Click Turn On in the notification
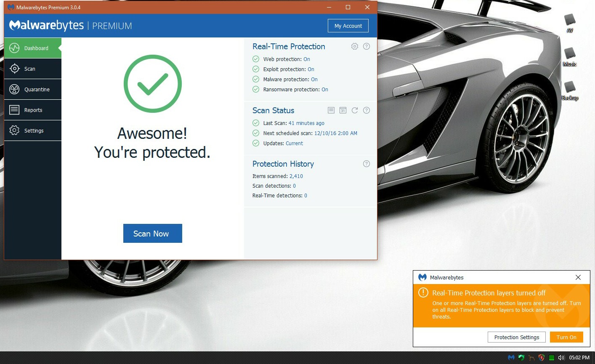 566,337
